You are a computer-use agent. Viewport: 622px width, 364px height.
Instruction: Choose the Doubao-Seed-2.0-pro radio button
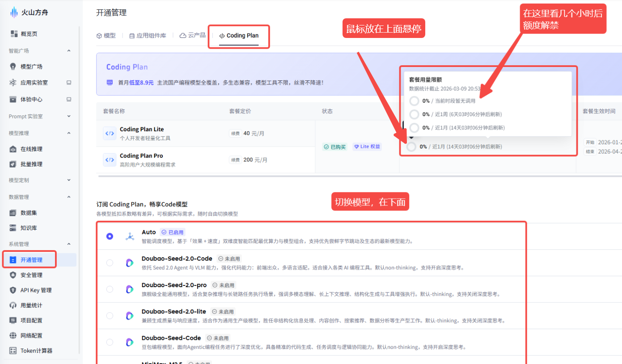click(x=110, y=289)
